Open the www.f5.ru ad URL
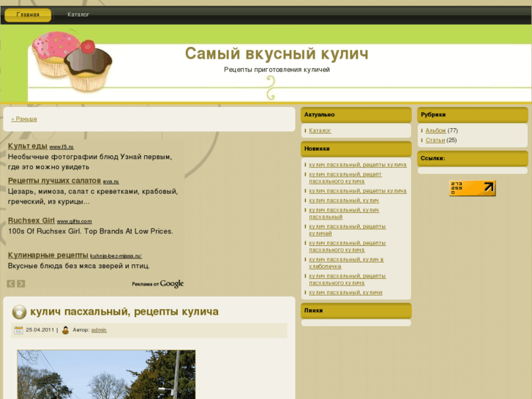Viewport: 532px width, 399px height. (x=61, y=147)
